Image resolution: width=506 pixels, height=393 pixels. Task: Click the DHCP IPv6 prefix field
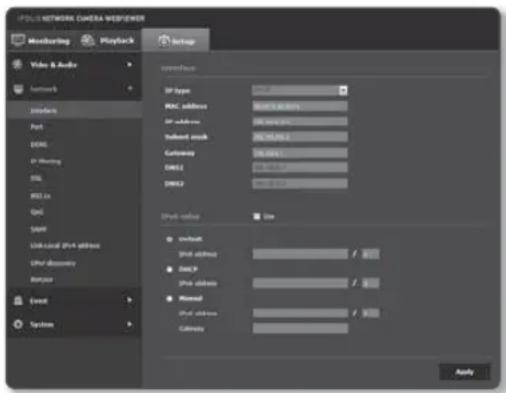[371, 283]
